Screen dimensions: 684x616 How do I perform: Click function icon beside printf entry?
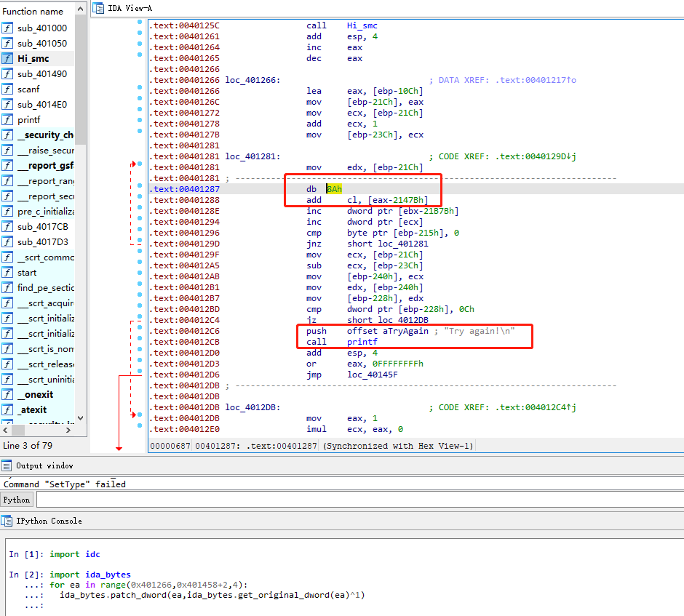[x=7, y=119]
